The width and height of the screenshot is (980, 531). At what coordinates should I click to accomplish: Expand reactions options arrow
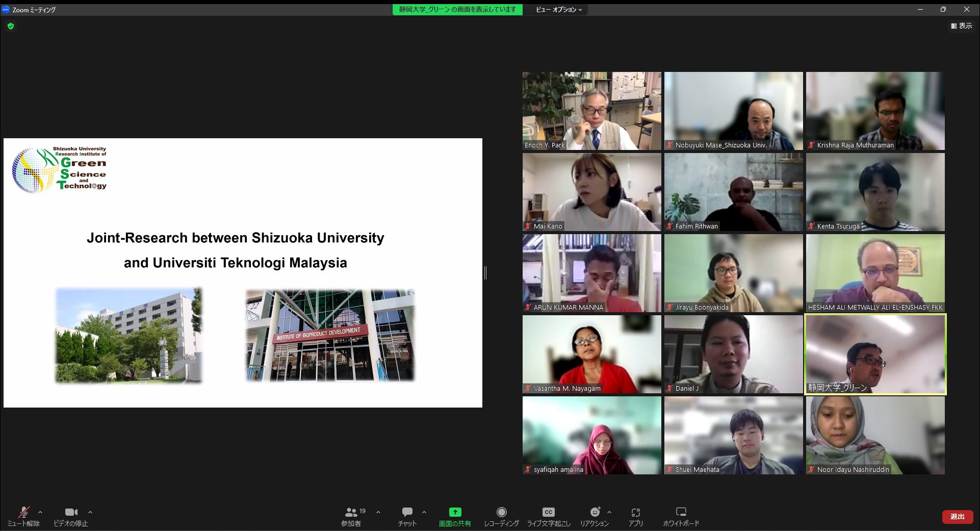tap(609, 512)
